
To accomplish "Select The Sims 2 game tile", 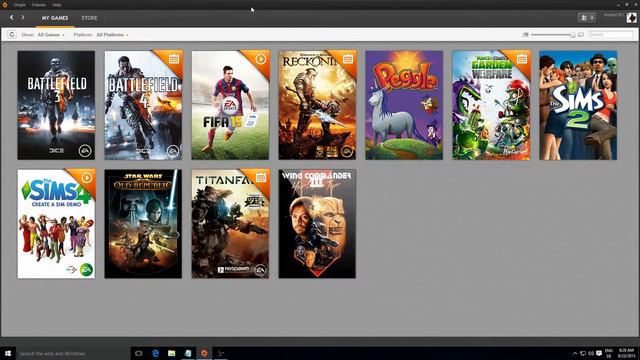I will click(578, 105).
